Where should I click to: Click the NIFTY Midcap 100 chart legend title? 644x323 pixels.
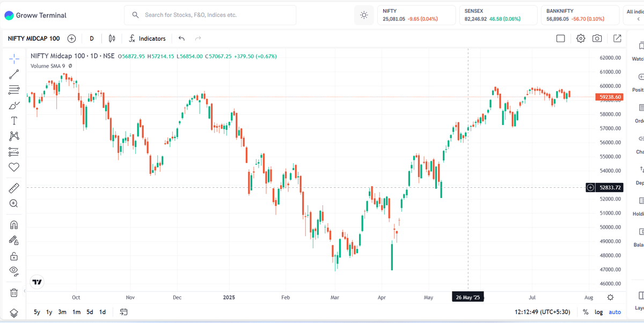(72, 56)
